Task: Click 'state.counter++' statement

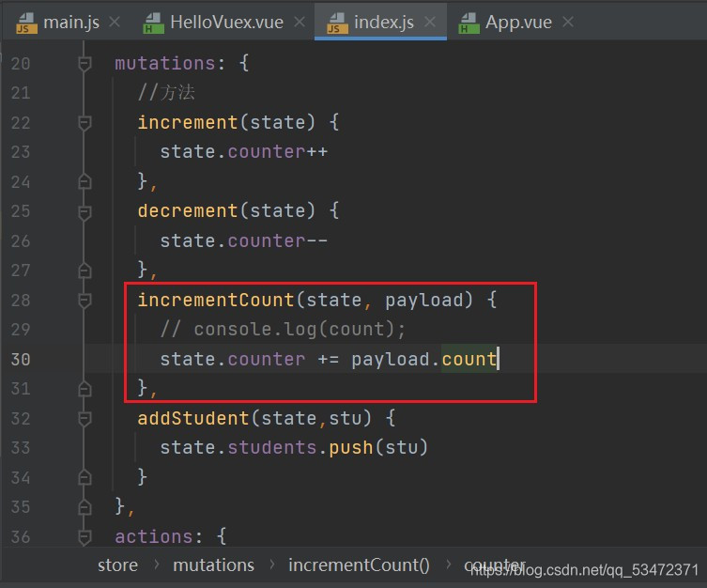Action: (x=244, y=152)
